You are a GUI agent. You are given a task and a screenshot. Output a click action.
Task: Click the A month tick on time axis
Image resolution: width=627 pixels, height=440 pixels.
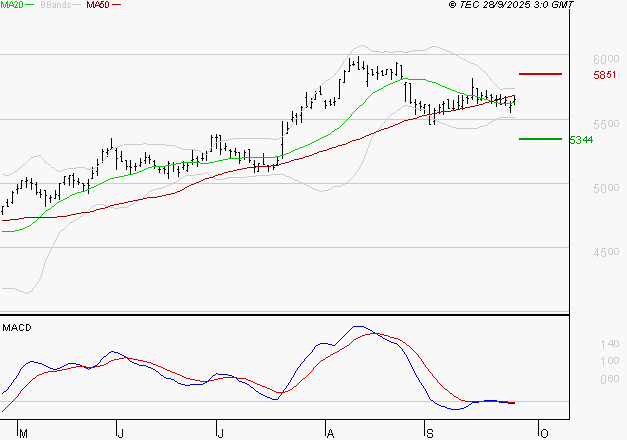330,434
